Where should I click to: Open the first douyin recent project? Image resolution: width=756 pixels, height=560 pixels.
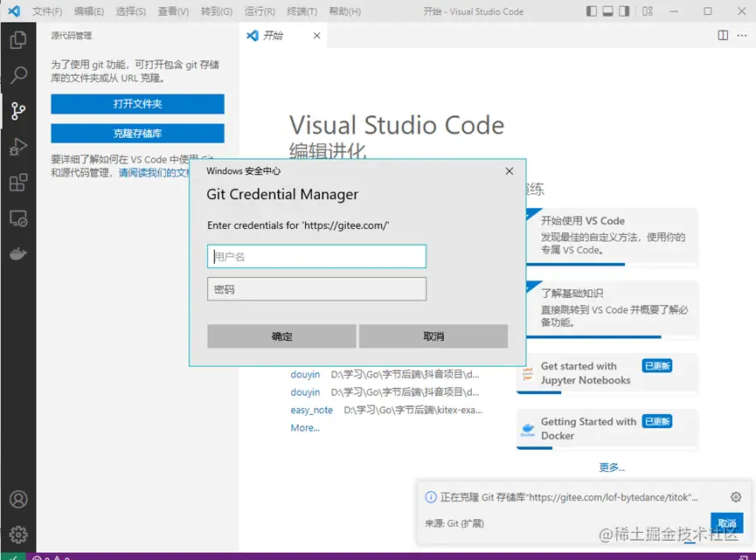(x=305, y=375)
